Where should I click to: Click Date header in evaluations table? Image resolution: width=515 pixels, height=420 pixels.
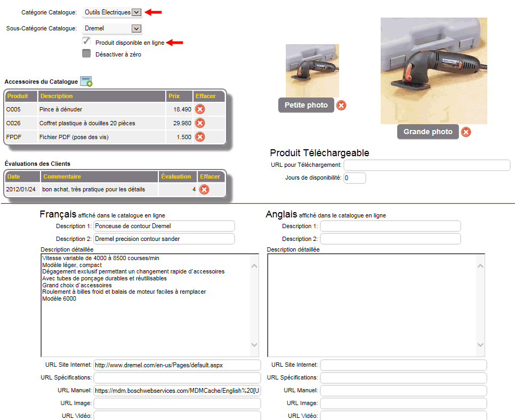[x=22, y=176]
